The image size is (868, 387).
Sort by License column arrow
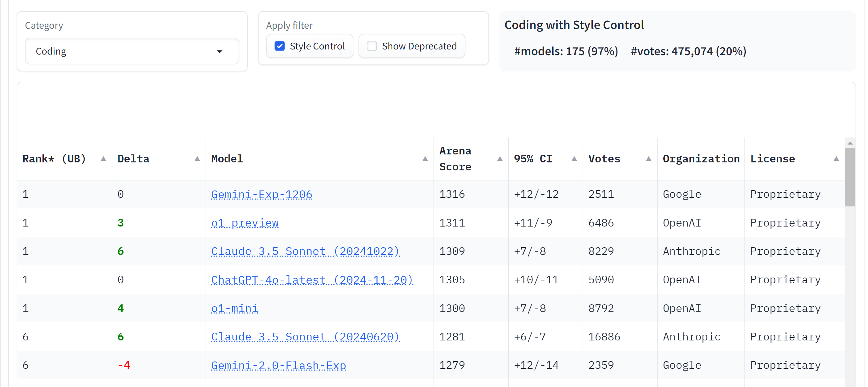(x=836, y=159)
